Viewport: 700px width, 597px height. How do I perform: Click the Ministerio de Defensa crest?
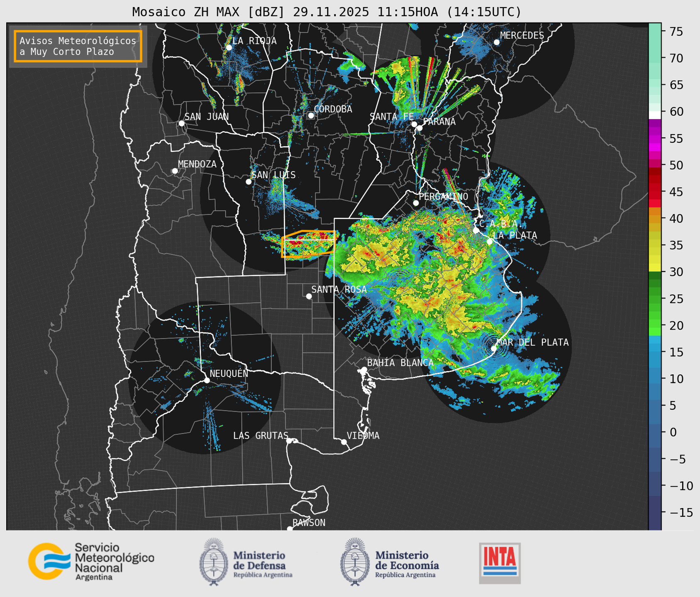[214, 562]
